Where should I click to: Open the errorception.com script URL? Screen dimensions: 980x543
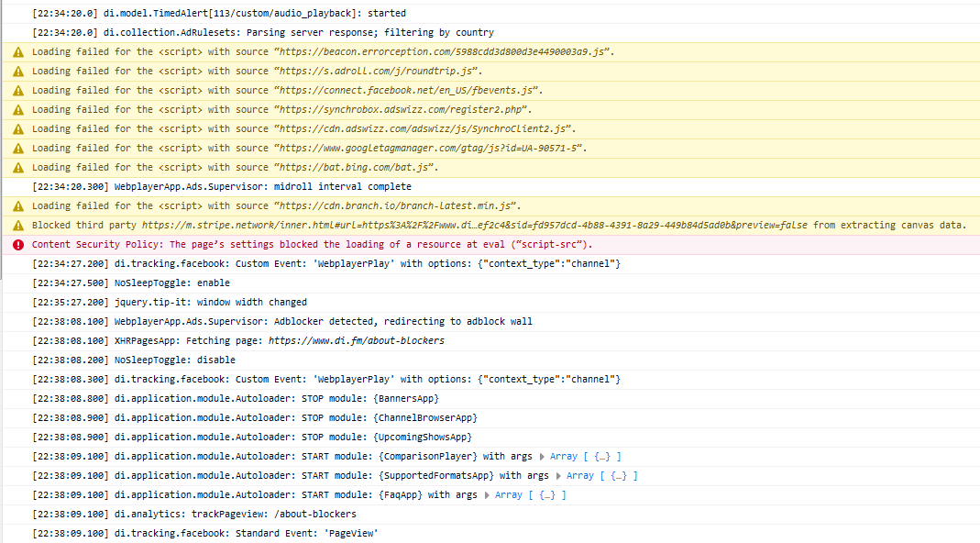point(442,52)
